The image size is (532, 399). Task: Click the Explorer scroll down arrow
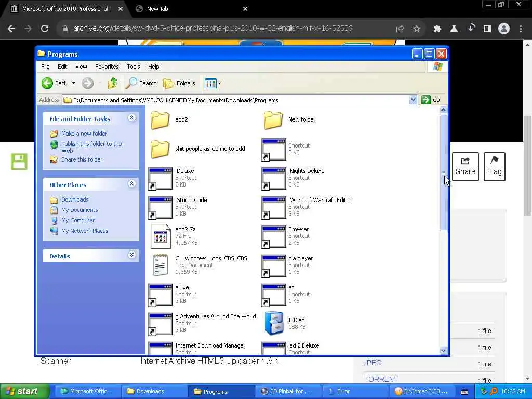[443, 351]
